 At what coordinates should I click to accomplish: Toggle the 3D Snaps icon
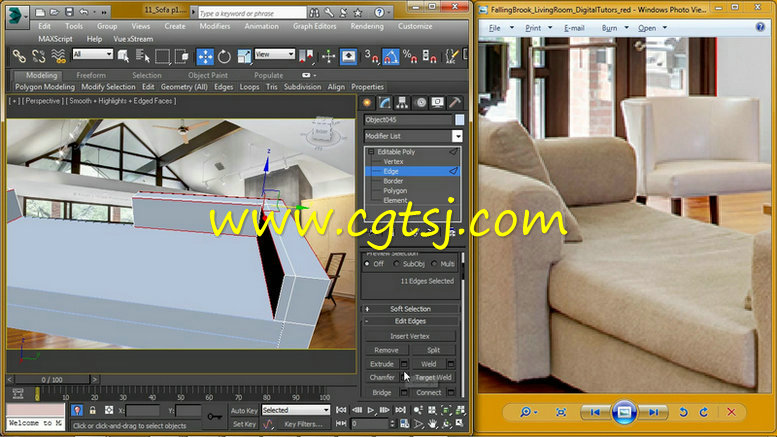click(x=371, y=56)
